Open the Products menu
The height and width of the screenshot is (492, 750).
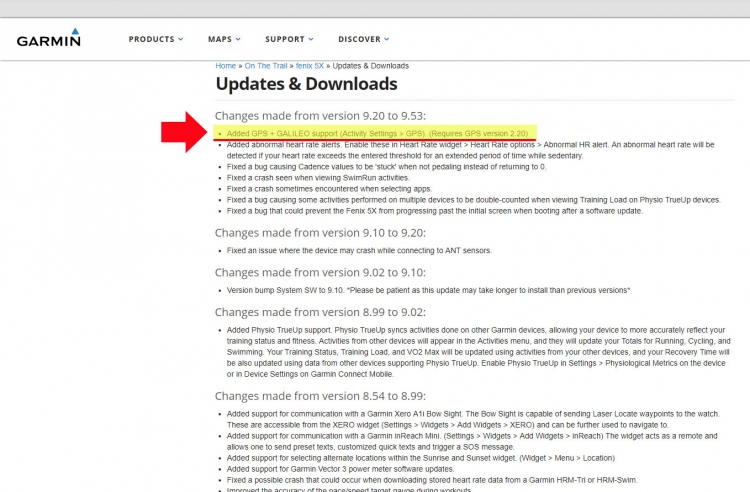tap(151, 39)
